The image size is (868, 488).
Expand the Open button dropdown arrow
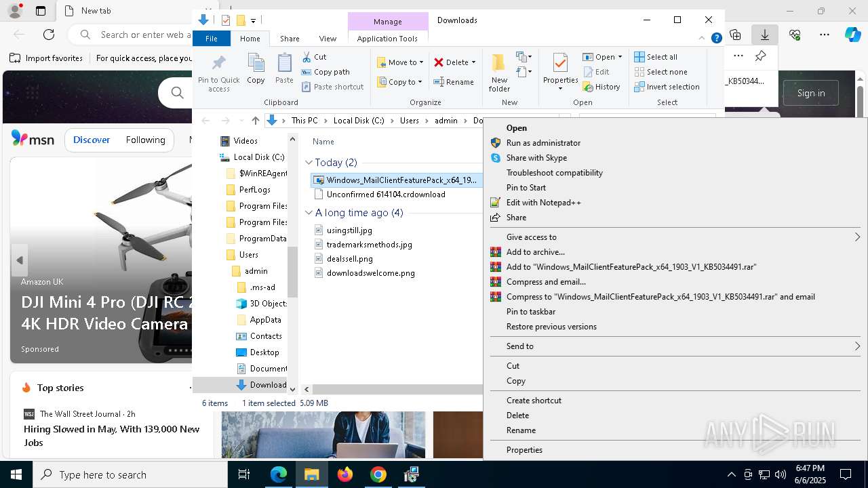(x=620, y=57)
